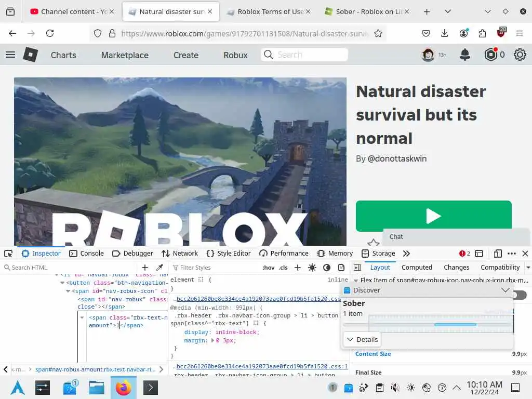Start the game with green Play button
Screen dimensions: 532x399
coord(433,216)
